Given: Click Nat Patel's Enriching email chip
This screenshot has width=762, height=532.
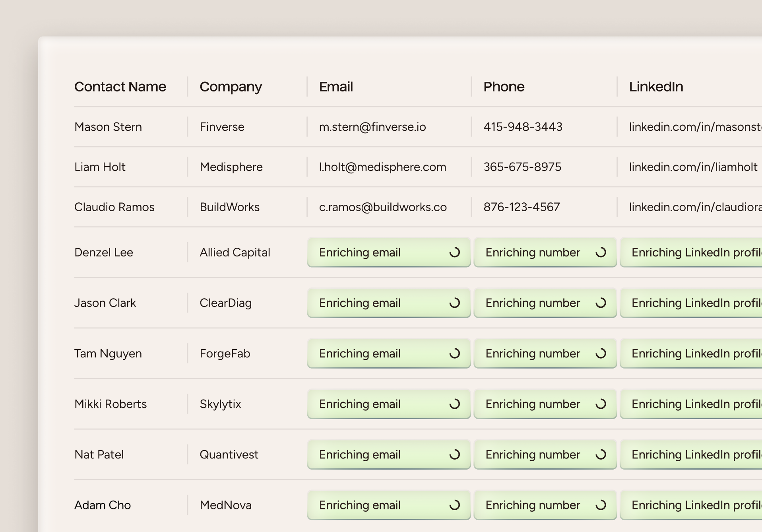Looking at the screenshot, I should coord(389,454).
